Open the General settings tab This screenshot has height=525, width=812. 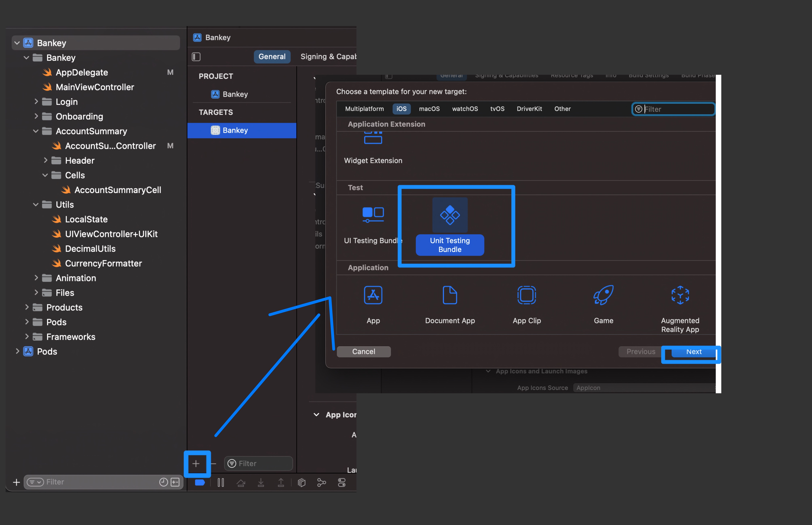point(272,57)
